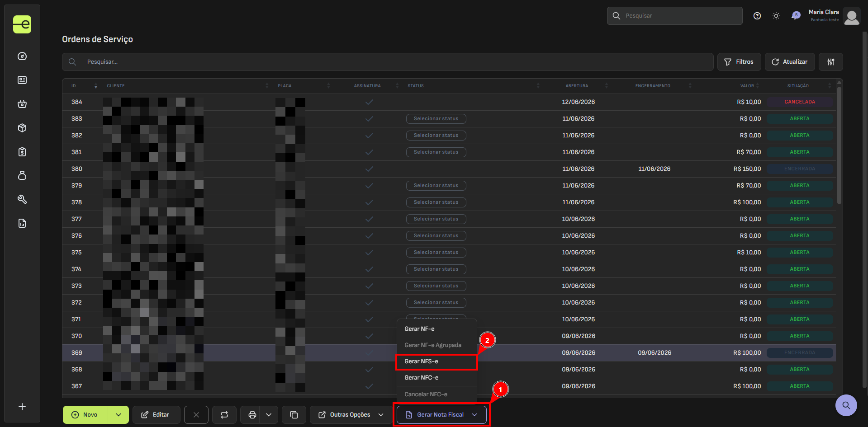Toggle signature checkmark for order 377
The height and width of the screenshot is (427, 868).
point(369,219)
